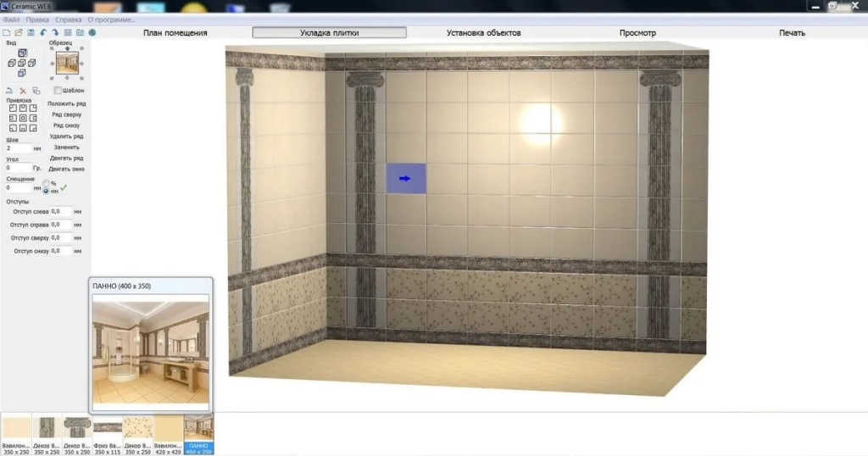Enable the Шаблон checkbox
Screen dimensions: 868x456
click(58, 90)
